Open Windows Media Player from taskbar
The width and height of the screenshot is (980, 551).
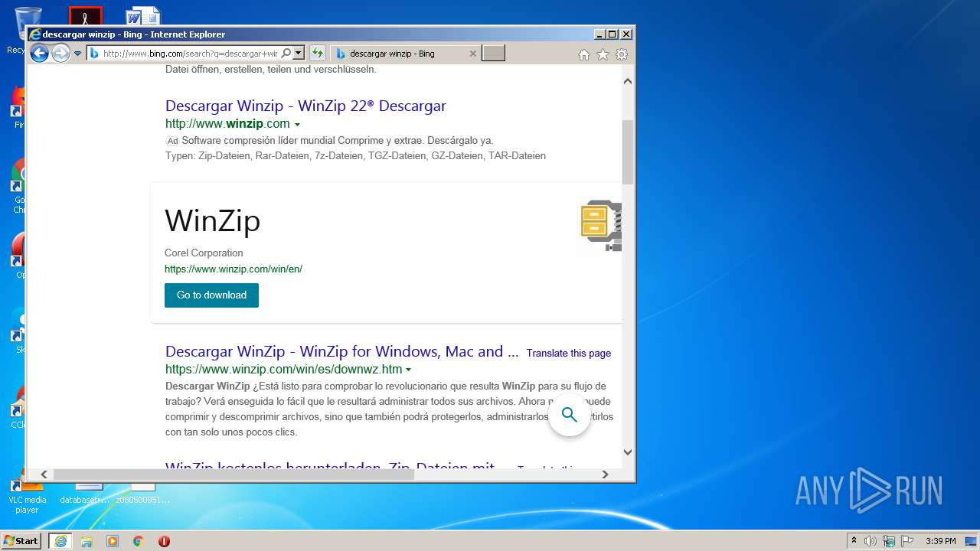point(113,541)
